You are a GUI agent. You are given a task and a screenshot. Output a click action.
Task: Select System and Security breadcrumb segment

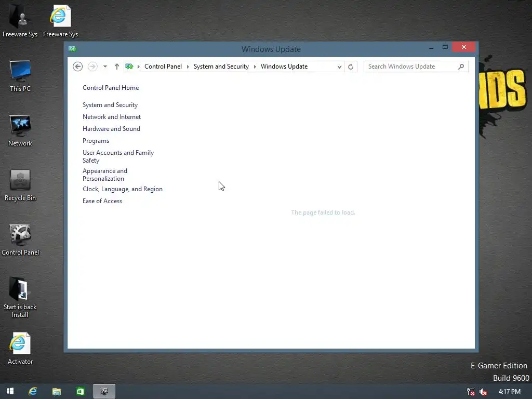point(221,66)
